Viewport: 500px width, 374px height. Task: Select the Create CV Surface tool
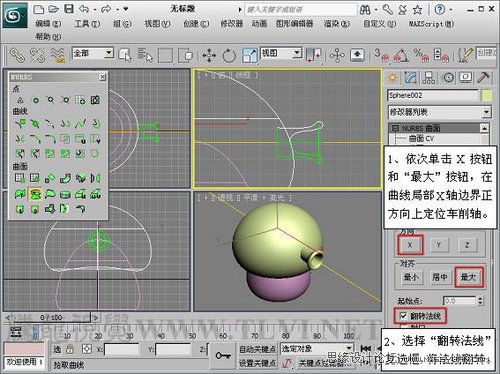(x=19, y=178)
